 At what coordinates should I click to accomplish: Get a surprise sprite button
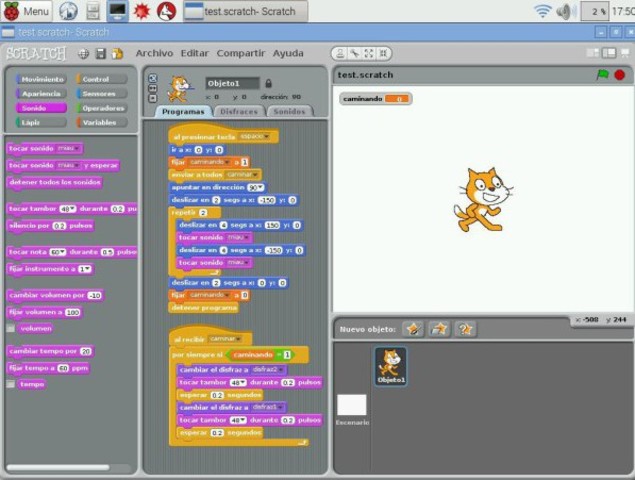click(x=465, y=329)
